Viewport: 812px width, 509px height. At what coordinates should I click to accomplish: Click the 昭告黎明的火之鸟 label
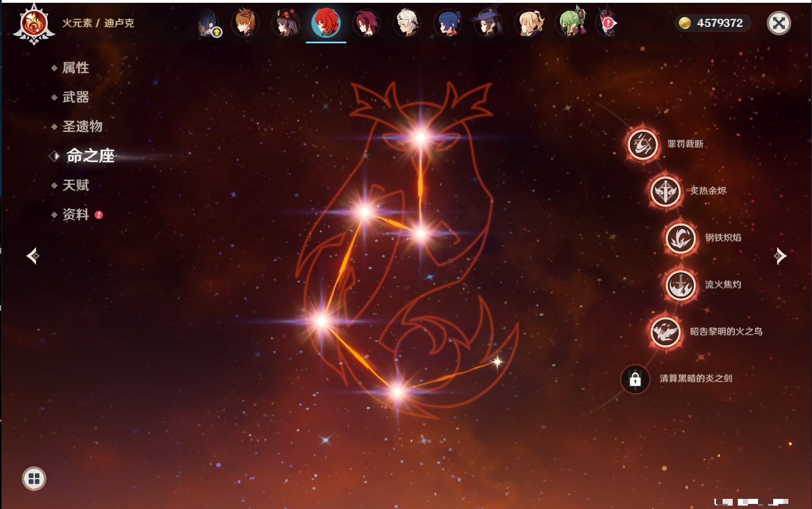(726, 331)
